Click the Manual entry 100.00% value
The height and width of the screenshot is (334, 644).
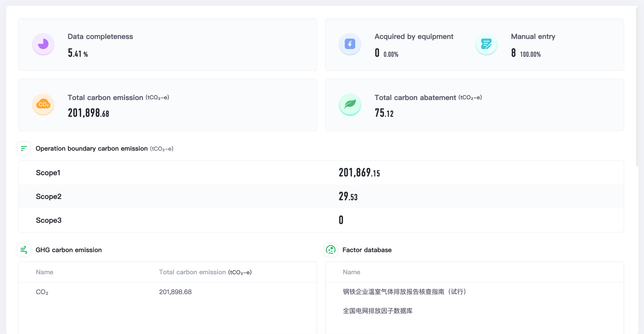pos(530,54)
